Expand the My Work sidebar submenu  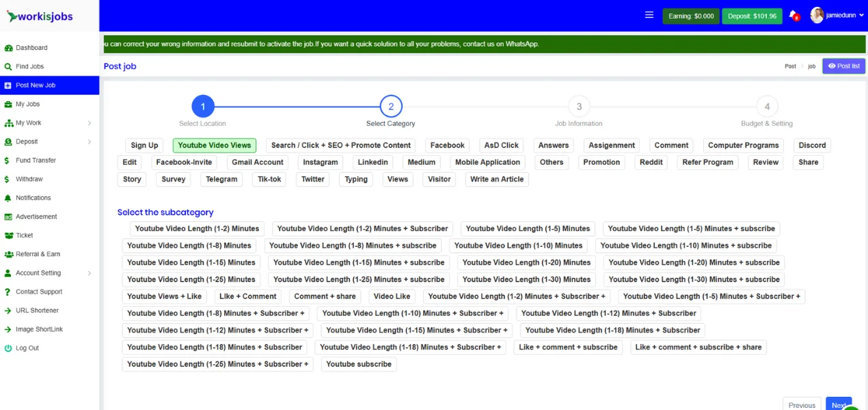tap(90, 123)
